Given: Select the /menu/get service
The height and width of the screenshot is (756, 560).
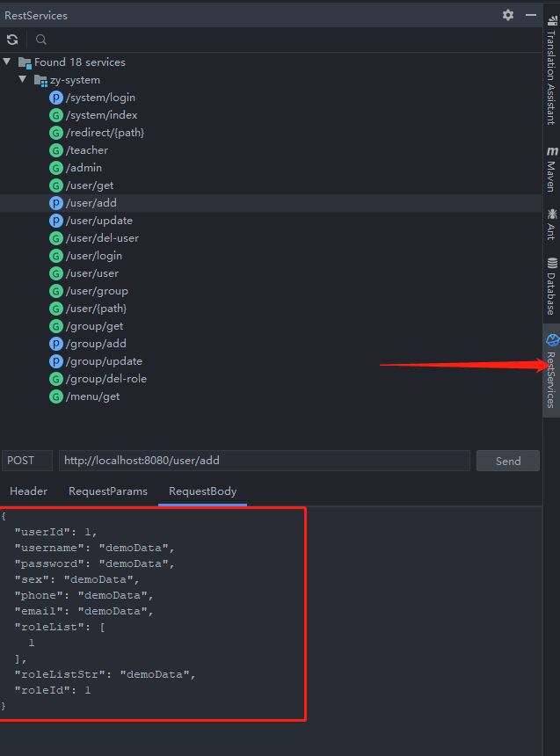Looking at the screenshot, I should click(92, 396).
